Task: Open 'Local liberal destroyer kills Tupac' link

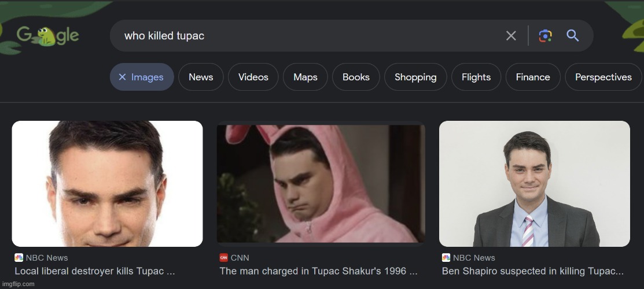Action: 95,271
